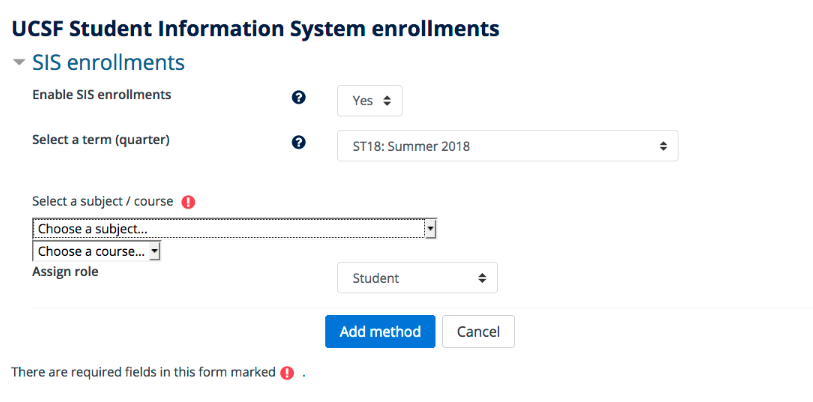This screenshot has width=813, height=402.
Task: Open help icon beside Select a term
Action: (x=298, y=143)
